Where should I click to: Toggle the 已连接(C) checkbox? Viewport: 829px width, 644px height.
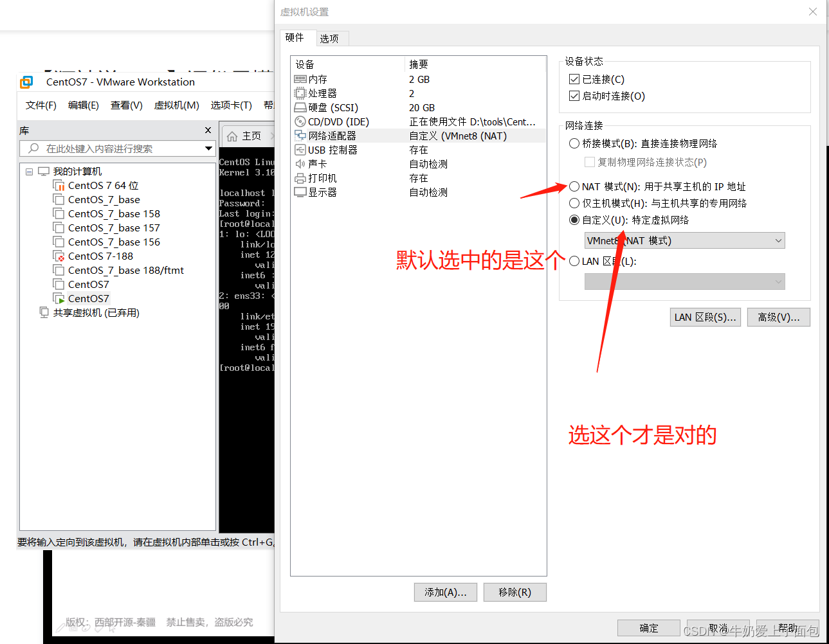[x=574, y=79]
